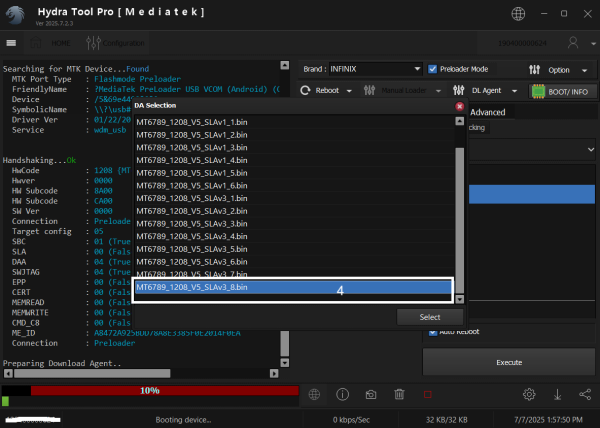Click log panel scroll down arrow
600x428 pixels.
285,363
